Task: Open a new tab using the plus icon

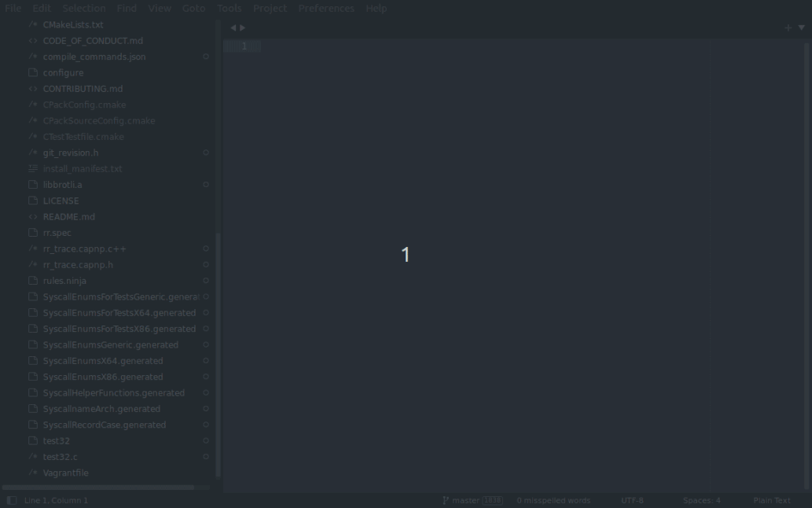Action: click(x=788, y=27)
